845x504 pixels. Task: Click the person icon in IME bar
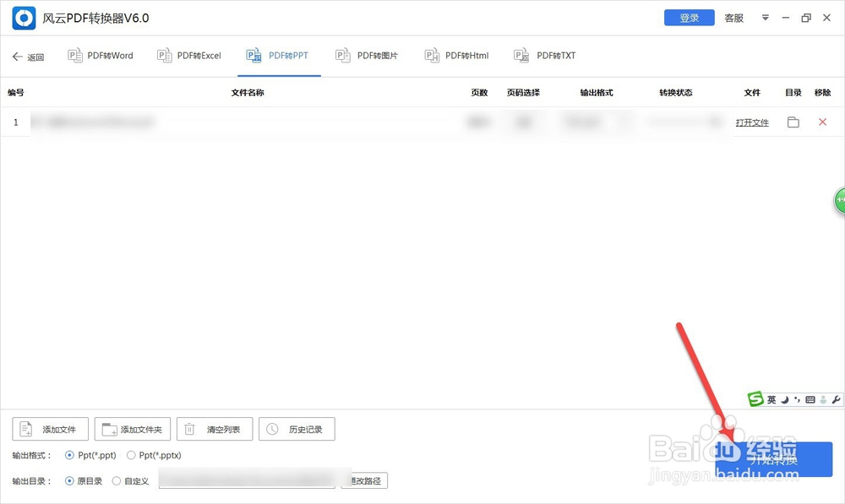pos(823,399)
